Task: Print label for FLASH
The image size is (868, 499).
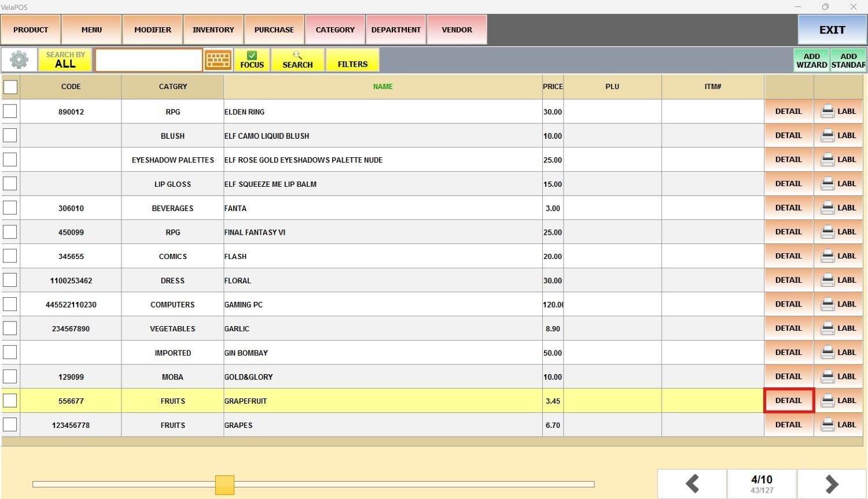Action: [838, 256]
